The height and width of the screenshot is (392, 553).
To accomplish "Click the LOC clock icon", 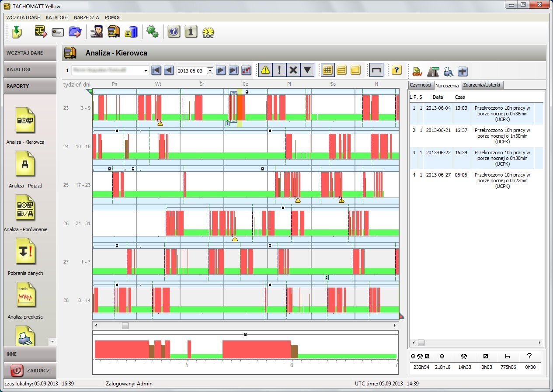I will tap(208, 32).
